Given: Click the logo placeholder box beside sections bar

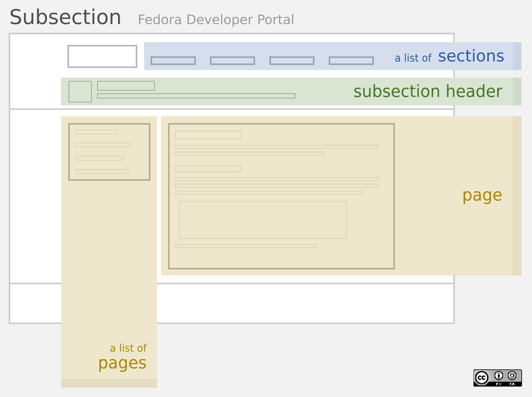Looking at the screenshot, I should [x=102, y=57].
